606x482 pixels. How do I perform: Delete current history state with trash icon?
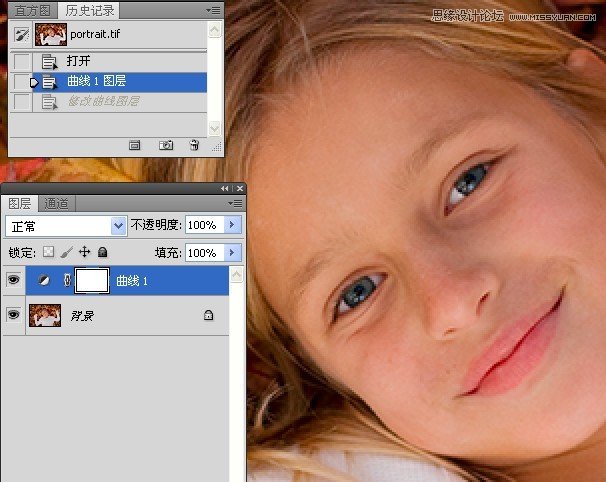194,145
